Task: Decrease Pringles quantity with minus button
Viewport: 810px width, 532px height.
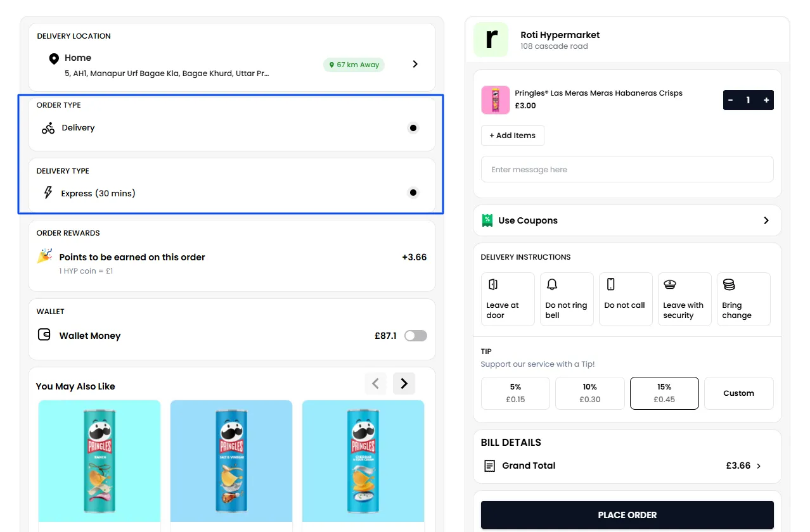Action: (x=731, y=100)
